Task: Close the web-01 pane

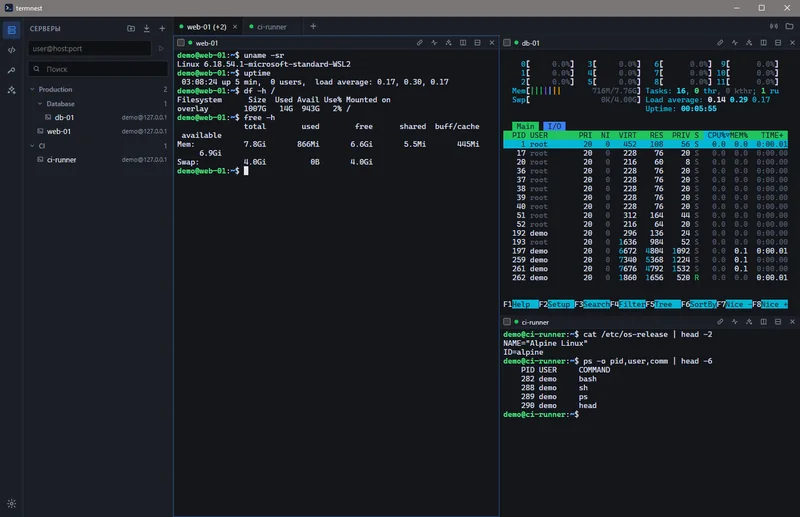Action: (x=492, y=43)
